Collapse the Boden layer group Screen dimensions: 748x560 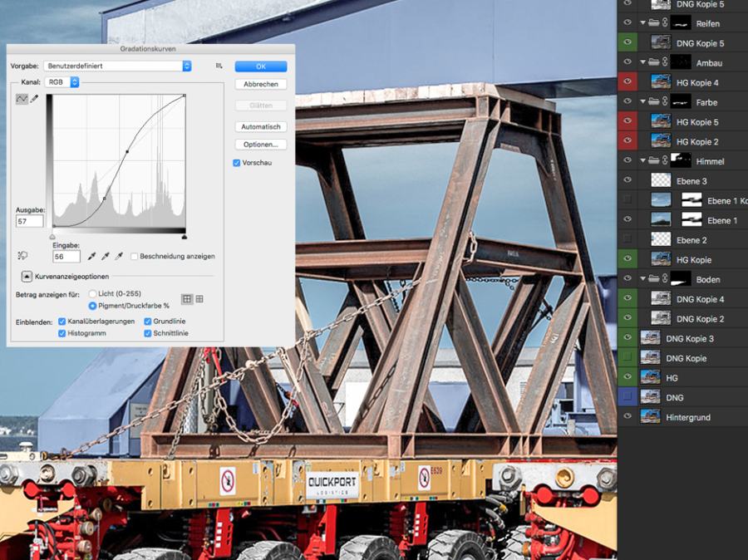coord(643,280)
